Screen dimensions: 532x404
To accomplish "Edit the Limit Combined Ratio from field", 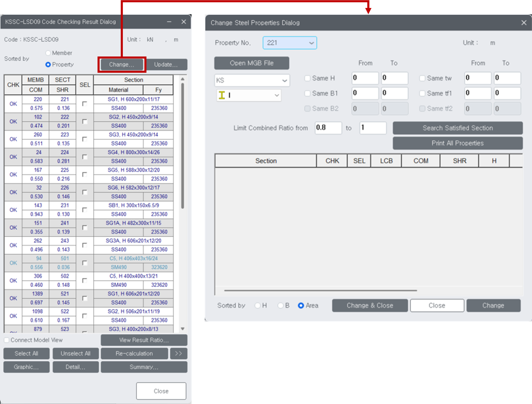I will (328, 128).
